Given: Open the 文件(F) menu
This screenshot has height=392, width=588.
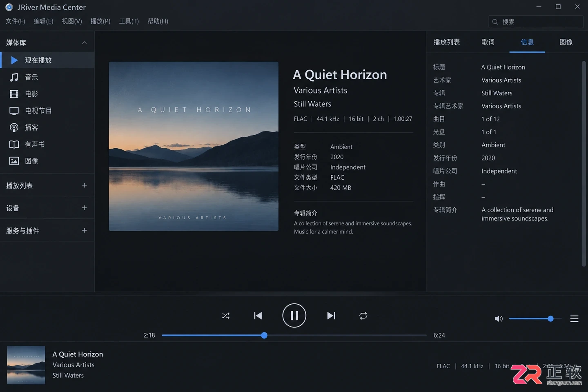Looking at the screenshot, I should (x=16, y=21).
